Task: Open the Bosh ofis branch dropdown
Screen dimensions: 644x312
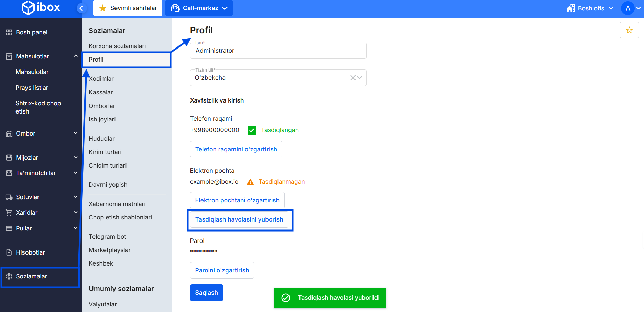Action: pyautogui.click(x=590, y=8)
